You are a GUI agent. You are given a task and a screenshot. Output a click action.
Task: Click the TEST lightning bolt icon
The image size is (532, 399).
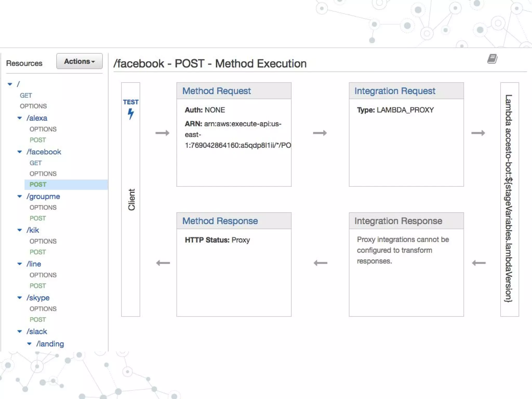(x=131, y=113)
